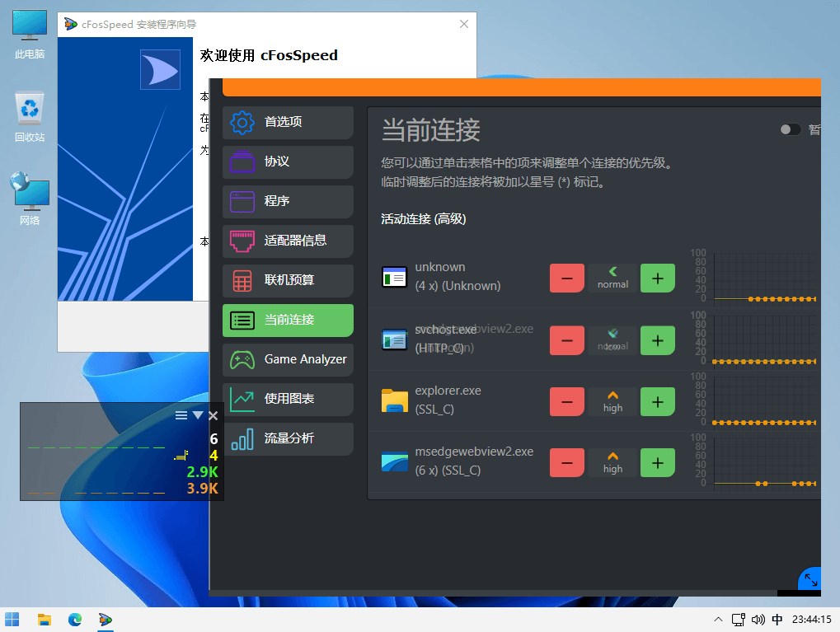Image resolution: width=840 pixels, height=632 pixels.
Task: Click the unknown connection traffic graph
Action: coord(765,278)
